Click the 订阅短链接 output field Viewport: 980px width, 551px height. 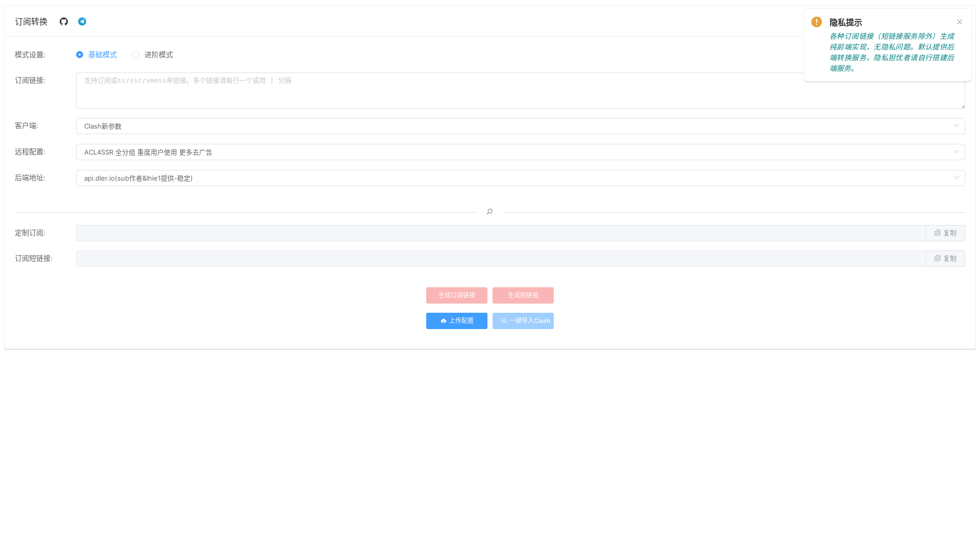coord(501,259)
